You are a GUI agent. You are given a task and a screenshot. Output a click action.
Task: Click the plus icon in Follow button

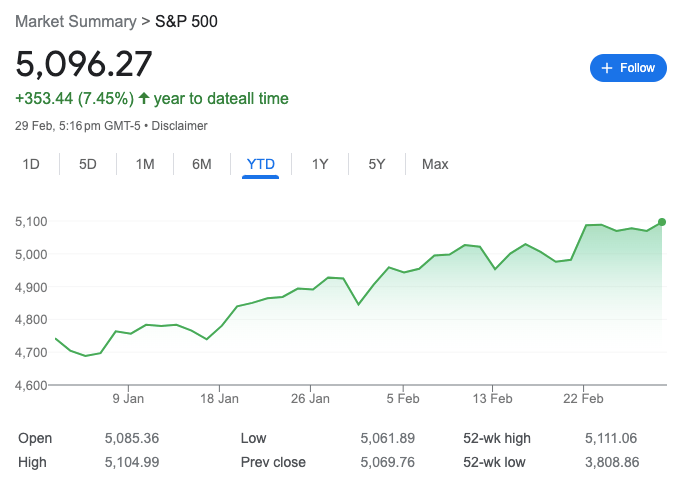point(607,68)
